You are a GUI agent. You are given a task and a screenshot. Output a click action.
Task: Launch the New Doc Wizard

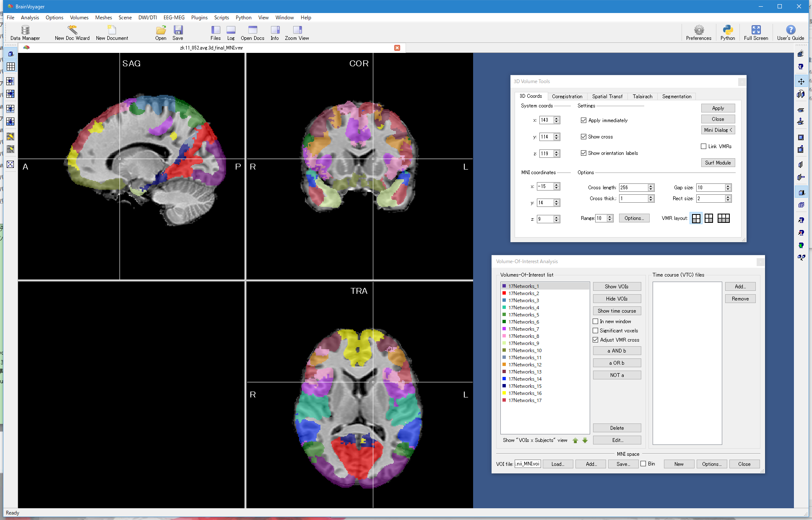tap(72, 32)
